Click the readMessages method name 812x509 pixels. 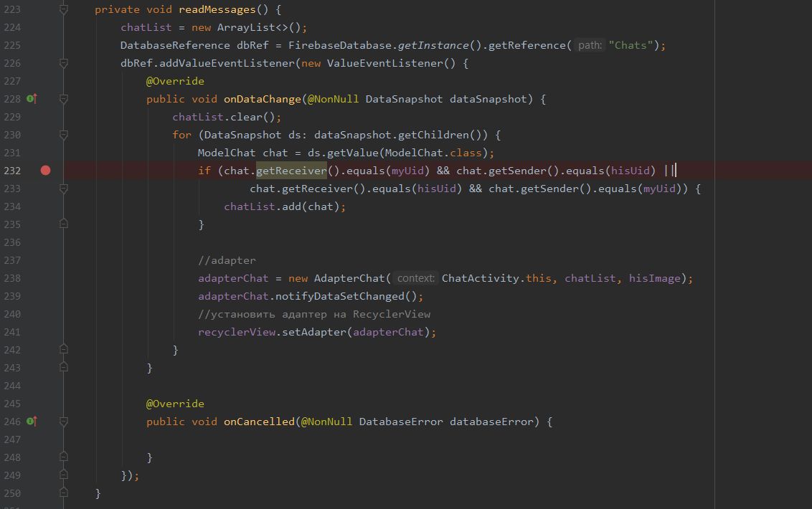click(217, 9)
